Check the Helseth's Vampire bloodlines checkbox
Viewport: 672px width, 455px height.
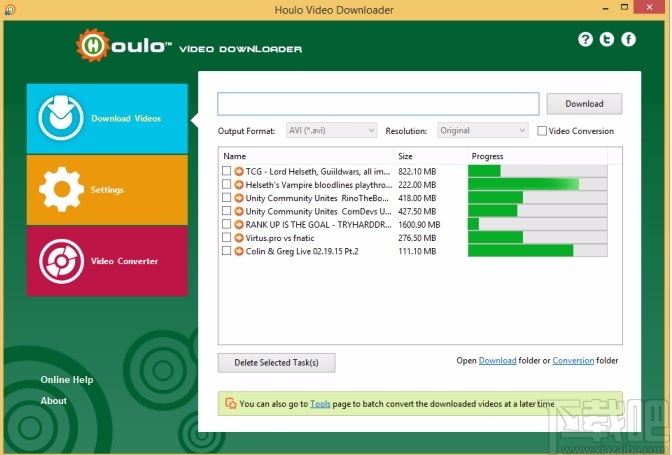tap(226, 184)
